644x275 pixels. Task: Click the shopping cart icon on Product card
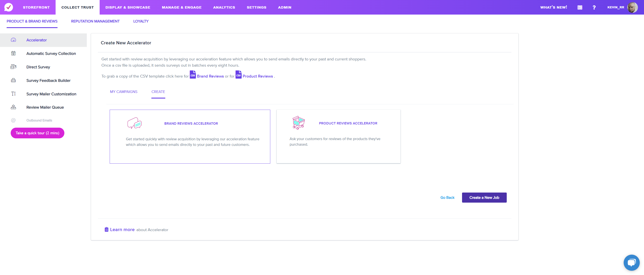tap(298, 123)
